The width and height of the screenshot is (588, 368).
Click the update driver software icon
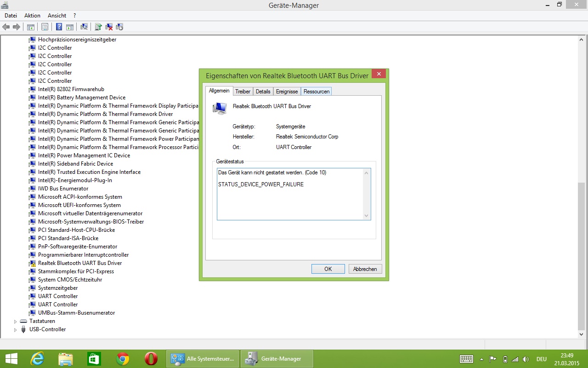[x=98, y=27]
